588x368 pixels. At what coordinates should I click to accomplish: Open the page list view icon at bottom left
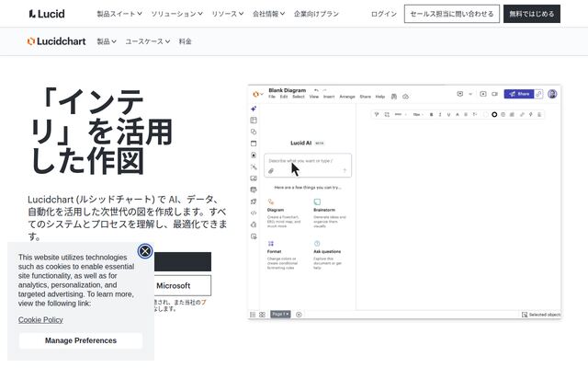coord(253,315)
